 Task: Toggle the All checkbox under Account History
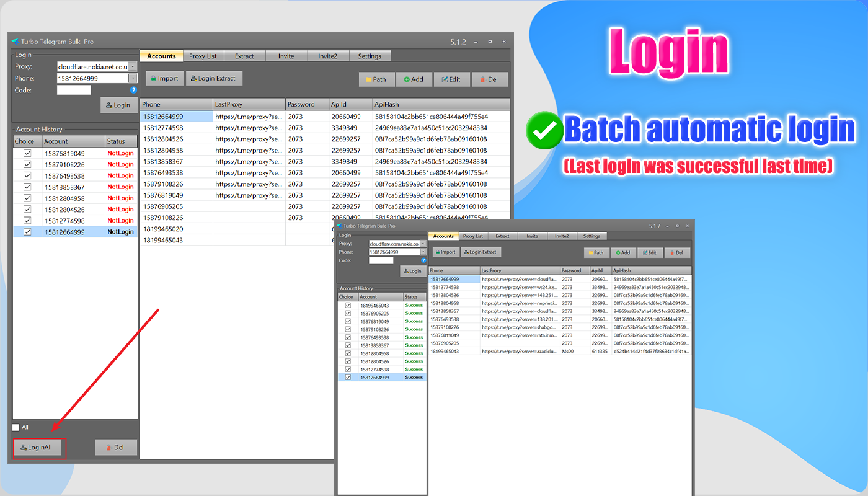16,427
